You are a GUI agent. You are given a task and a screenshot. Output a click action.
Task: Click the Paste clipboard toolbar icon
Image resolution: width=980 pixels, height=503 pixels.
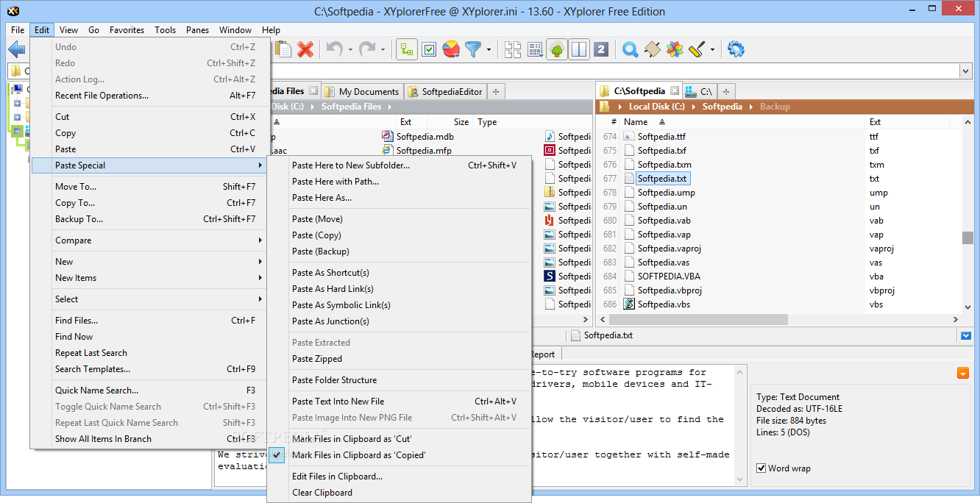click(283, 49)
